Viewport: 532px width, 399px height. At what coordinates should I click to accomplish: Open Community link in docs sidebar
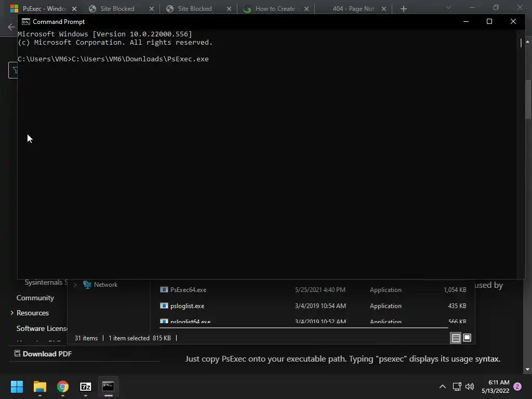point(35,298)
